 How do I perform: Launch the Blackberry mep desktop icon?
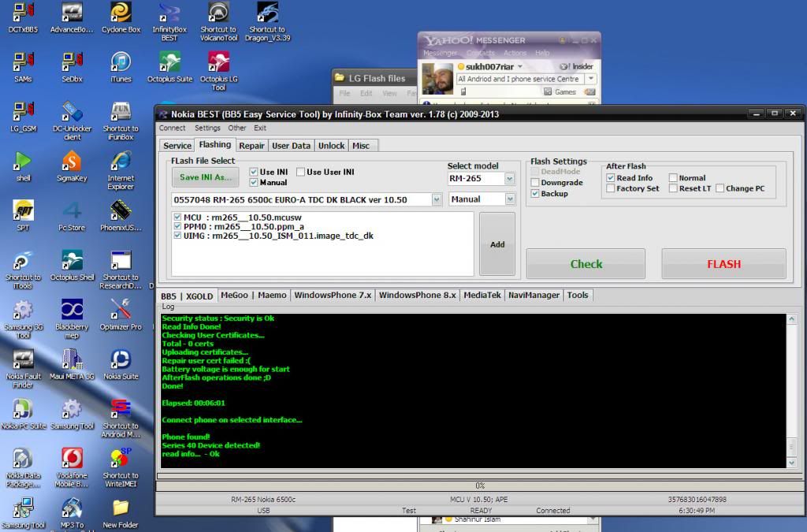point(72,319)
